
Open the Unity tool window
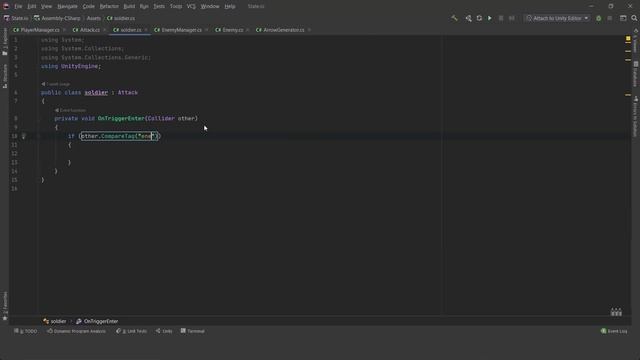point(164,331)
